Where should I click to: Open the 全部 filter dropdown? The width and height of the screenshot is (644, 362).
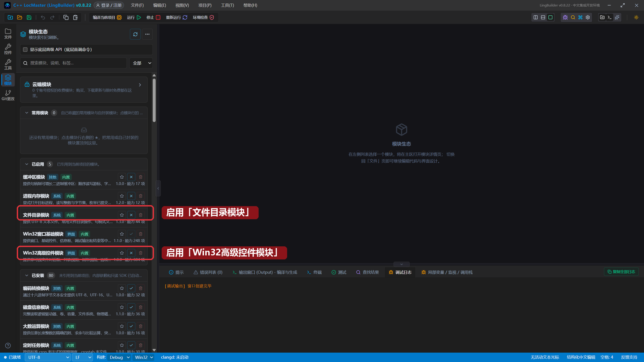tap(141, 63)
